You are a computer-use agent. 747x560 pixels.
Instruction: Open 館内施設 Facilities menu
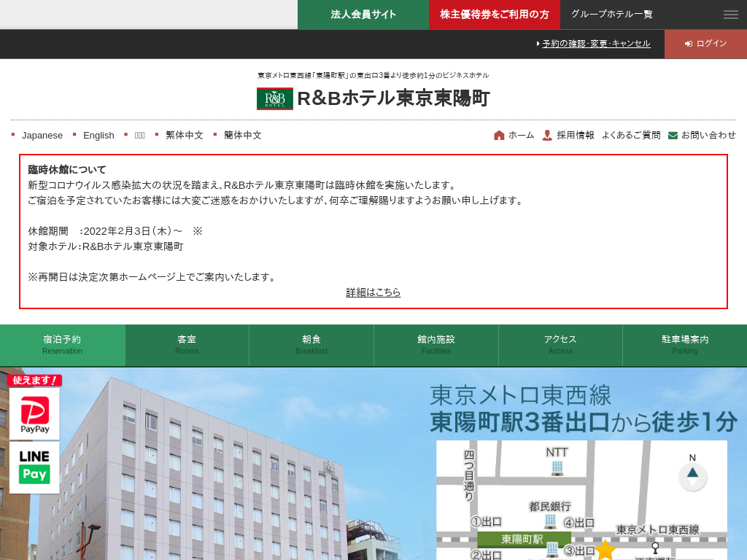pyautogui.click(x=436, y=345)
